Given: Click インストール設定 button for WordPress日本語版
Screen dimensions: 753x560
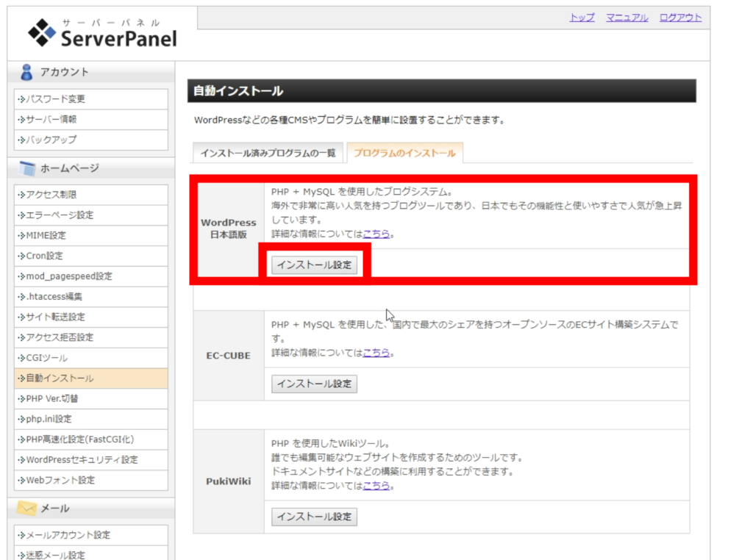Looking at the screenshot, I should [x=314, y=265].
